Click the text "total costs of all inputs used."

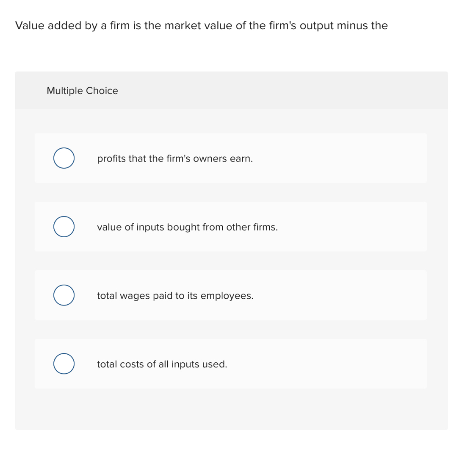(x=162, y=364)
